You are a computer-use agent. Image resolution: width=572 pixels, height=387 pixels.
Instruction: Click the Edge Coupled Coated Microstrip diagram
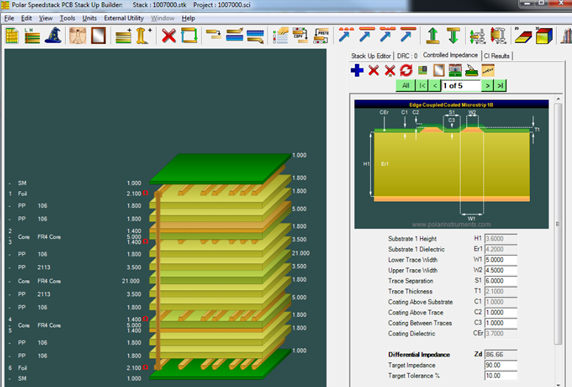click(x=451, y=165)
